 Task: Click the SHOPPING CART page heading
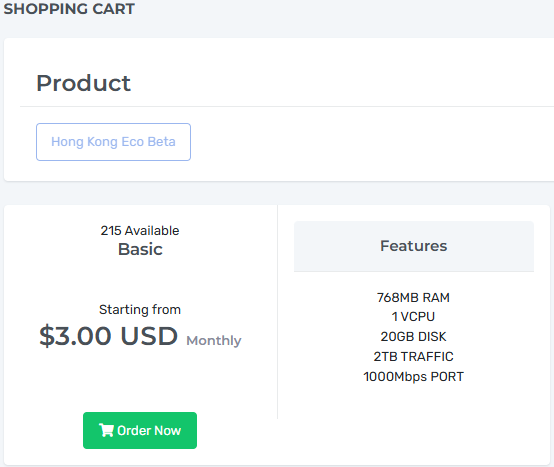tap(69, 9)
